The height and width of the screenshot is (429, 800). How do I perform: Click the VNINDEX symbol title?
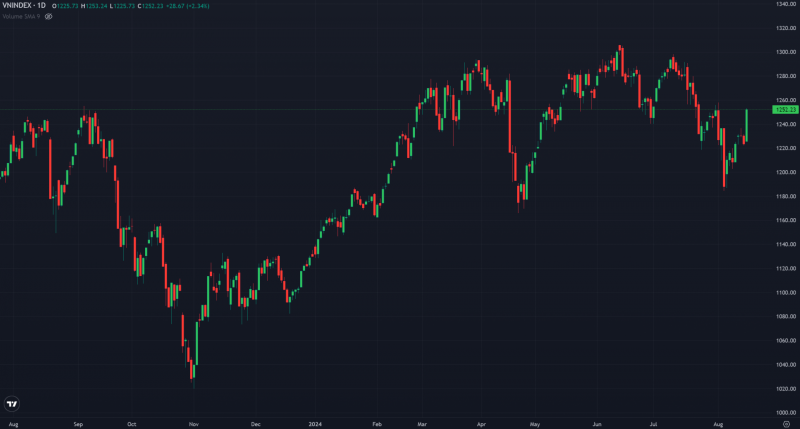tap(21, 7)
